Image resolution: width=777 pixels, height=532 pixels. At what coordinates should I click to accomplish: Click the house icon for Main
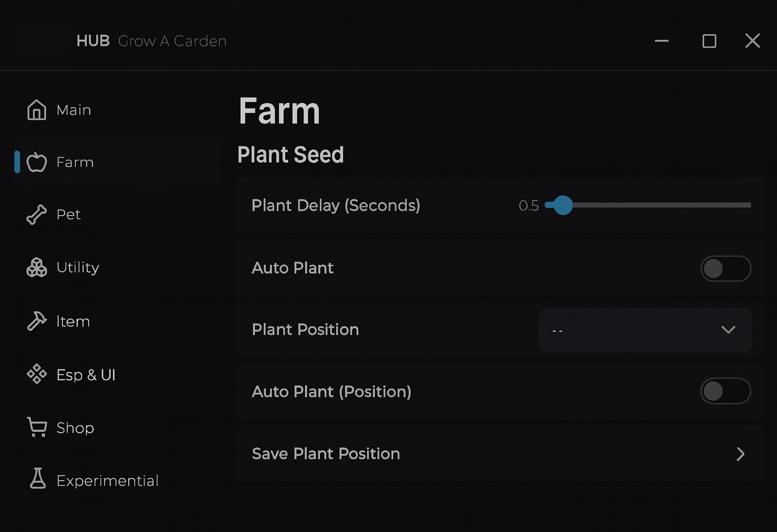click(x=36, y=110)
